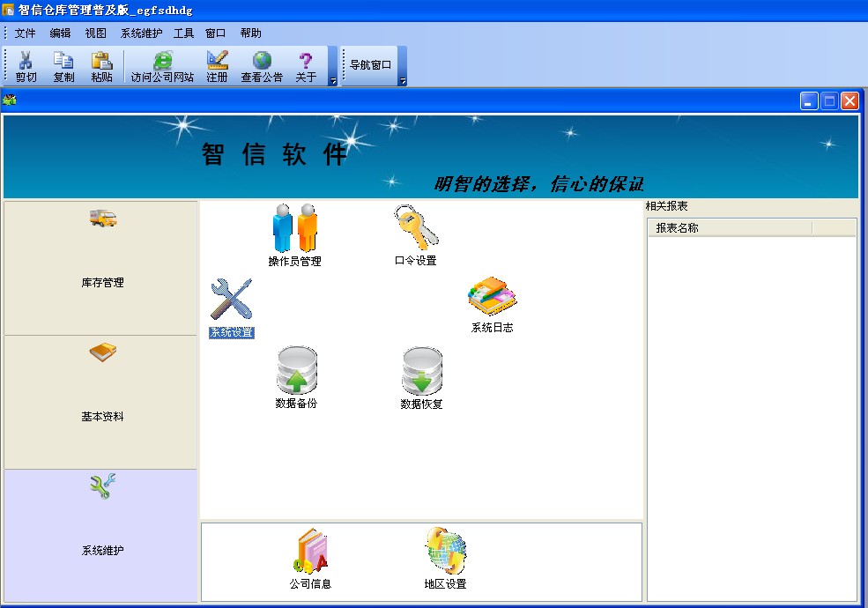Viewport: 868px width, 608px height.
Task: Click the 关于 question mark icon
Action: (x=306, y=60)
